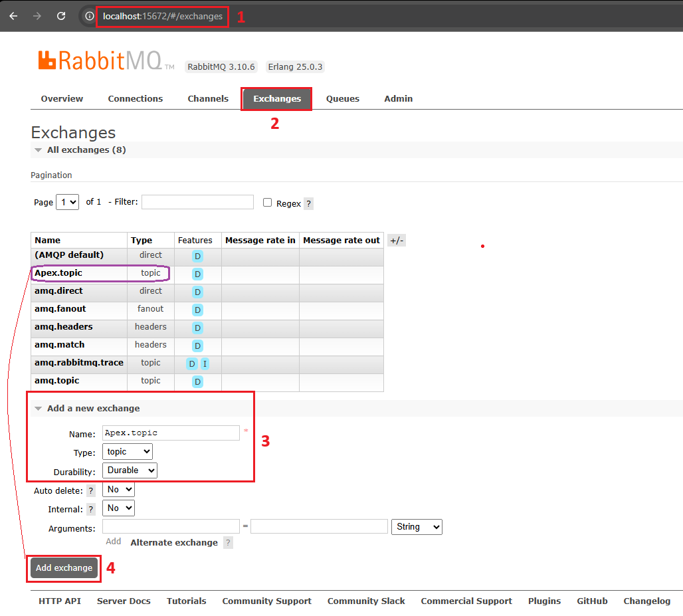Switch to the Overview tab
Image resolution: width=683 pixels, height=616 pixels.
coord(62,99)
